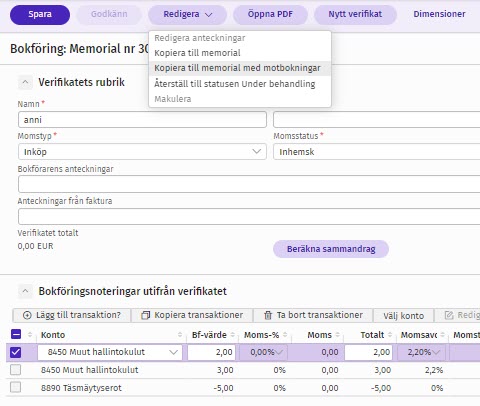Click the 2,2% Momsavdrag cell
The width and height of the screenshot is (480, 406).
coord(434,370)
